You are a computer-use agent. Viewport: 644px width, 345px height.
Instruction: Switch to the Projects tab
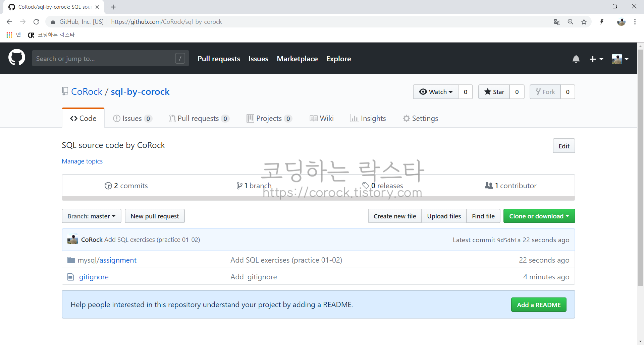(x=269, y=118)
